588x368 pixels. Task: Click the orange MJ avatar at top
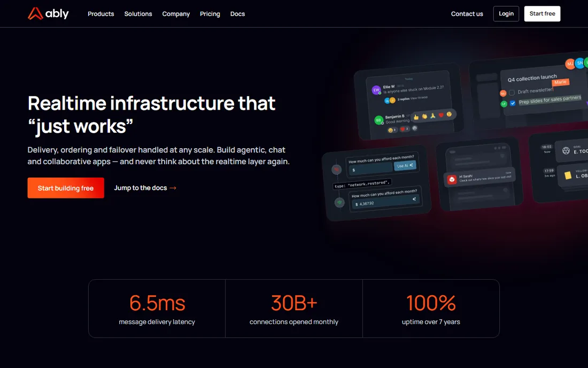tap(570, 64)
